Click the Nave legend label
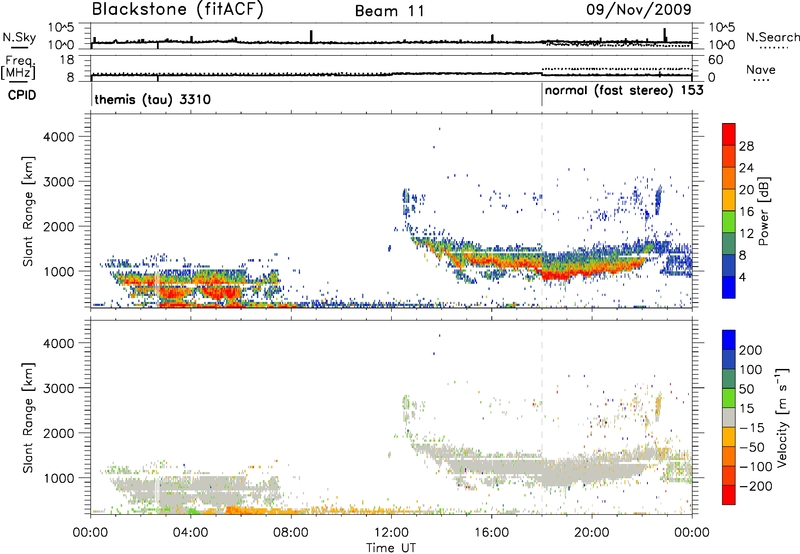This screenshot has height=554, width=800. 761,70
